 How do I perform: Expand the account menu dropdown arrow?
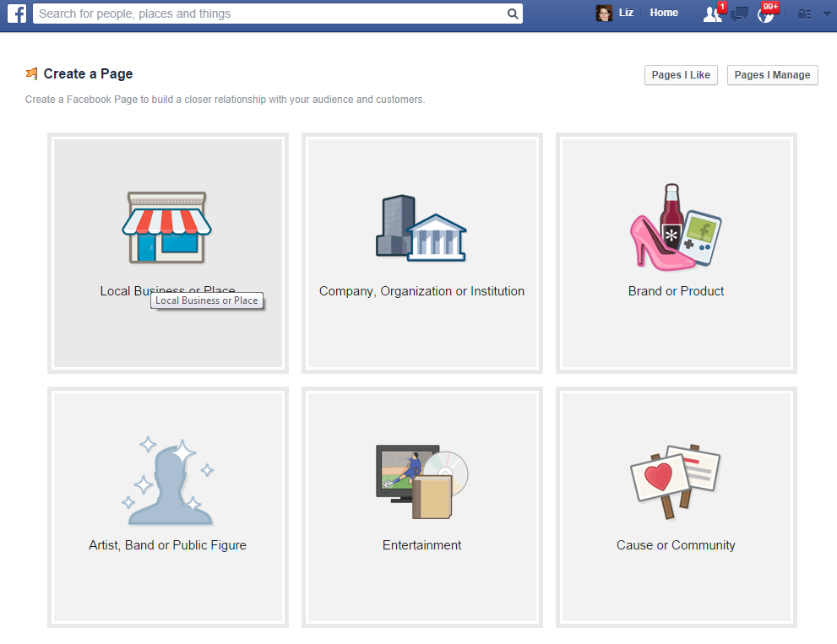click(x=827, y=14)
